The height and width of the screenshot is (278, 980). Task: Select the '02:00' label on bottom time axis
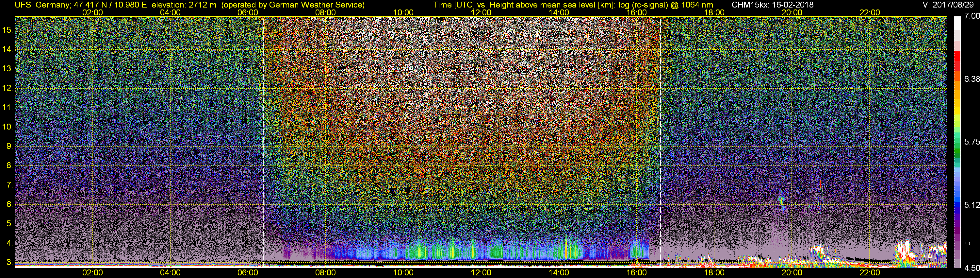[x=92, y=273]
